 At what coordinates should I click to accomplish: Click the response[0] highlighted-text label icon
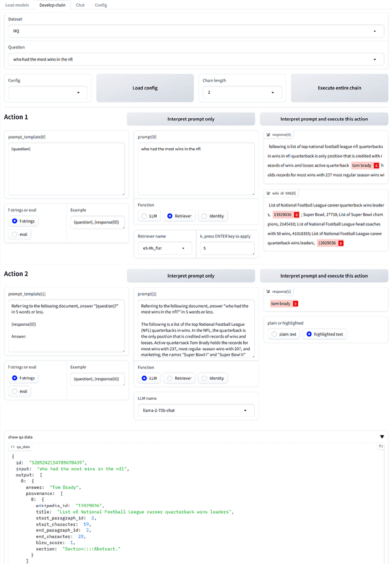click(x=268, y=134)
